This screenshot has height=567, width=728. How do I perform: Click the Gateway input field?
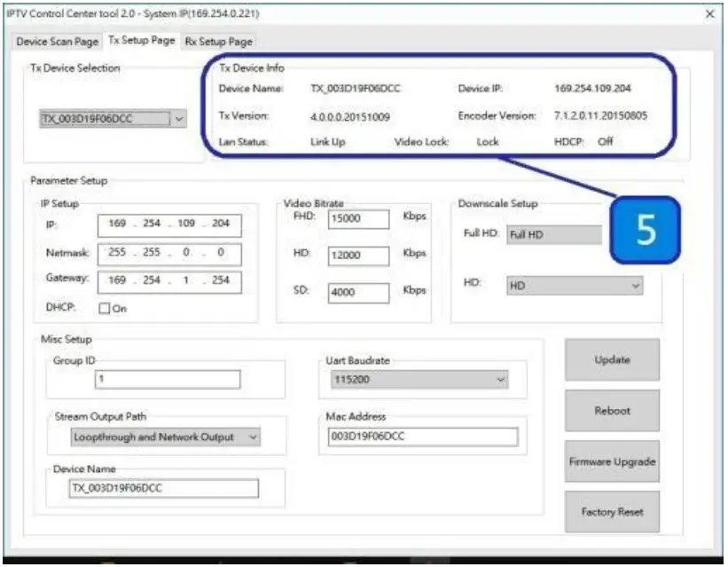pyautogui.click(x=169, y=281)
